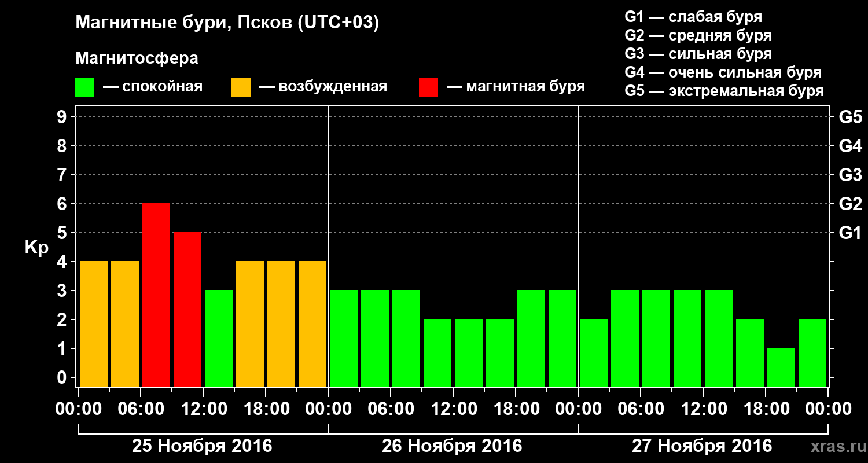Click the '06:00' time label under 27 November
Image resolution: width=868 pixels, height=463 pixels.
pyautogui.click(x=641, y=409)
